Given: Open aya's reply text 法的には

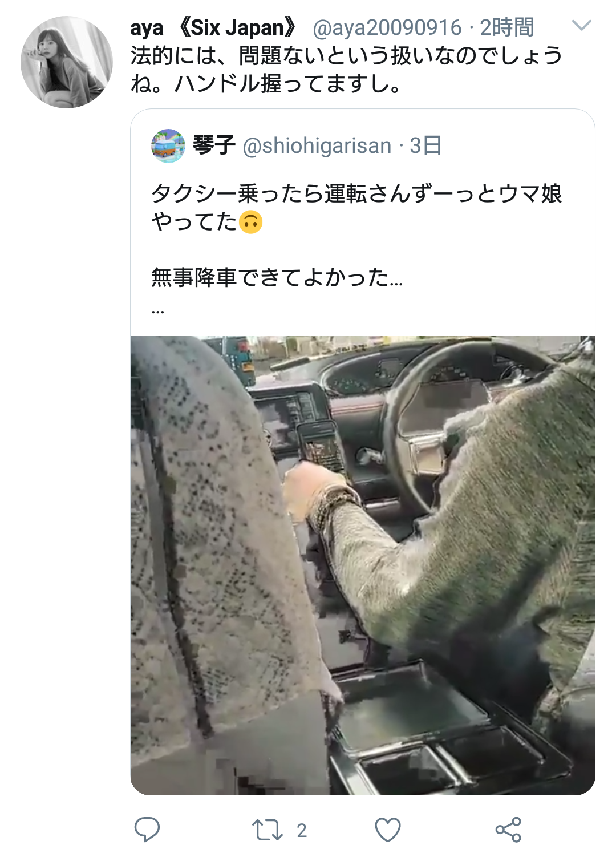Looking at the screenshot, I should [x=346, y=70].
